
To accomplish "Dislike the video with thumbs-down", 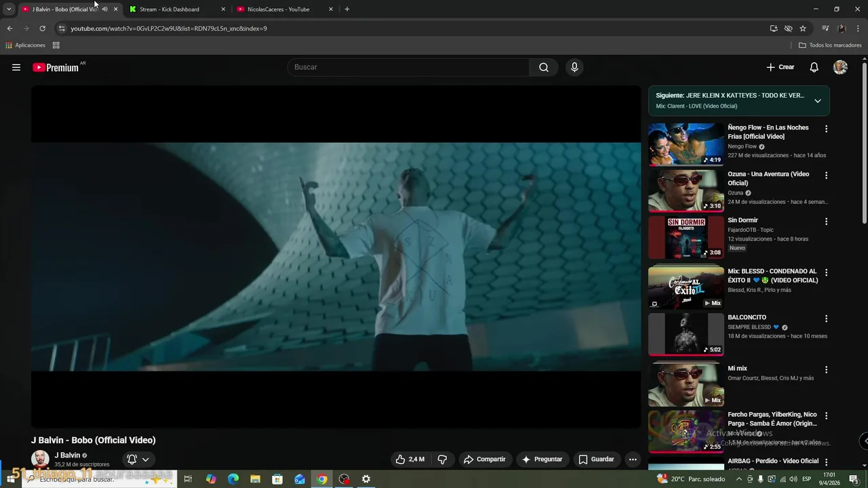I will (x=442, y=460).
